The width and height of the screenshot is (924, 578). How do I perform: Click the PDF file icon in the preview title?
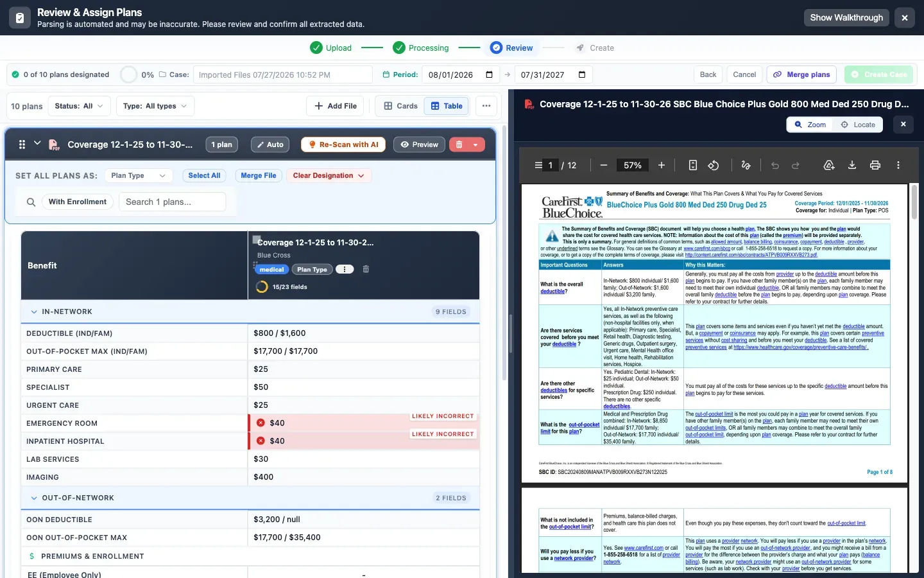[x=529, y=104]
